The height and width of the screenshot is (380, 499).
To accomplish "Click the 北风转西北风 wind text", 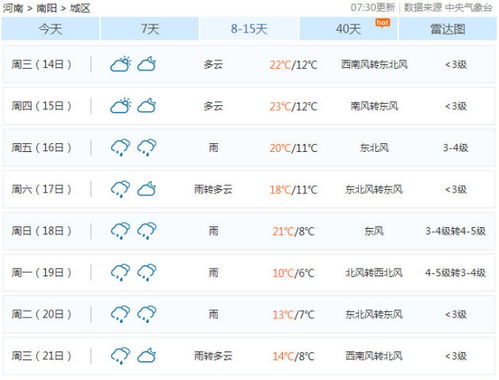I will click(x=374, y=272).
